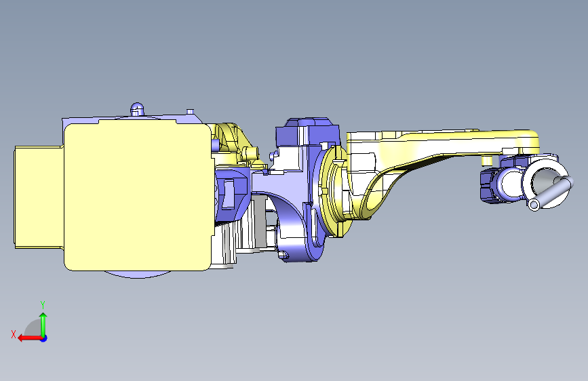Select the dark blue clamp at arm end

coord(490,186)
